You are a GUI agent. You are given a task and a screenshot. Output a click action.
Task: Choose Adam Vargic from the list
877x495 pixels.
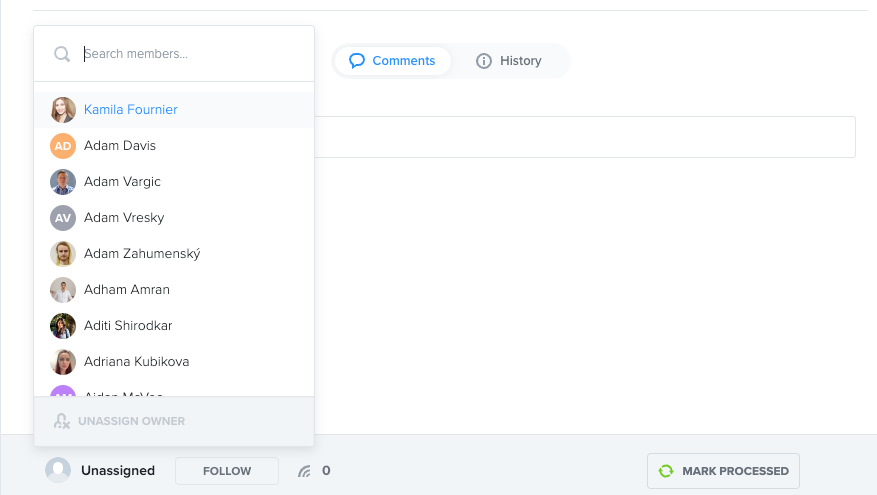174,182
